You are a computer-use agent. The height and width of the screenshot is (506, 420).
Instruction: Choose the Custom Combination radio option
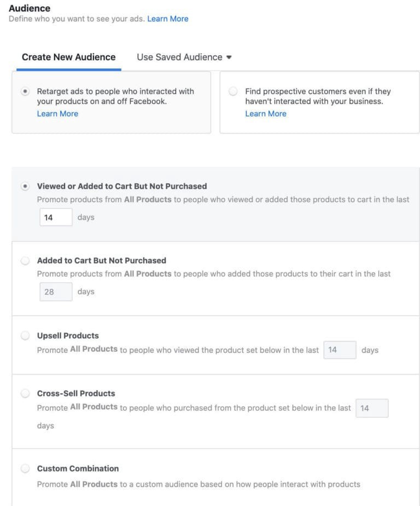25,468
